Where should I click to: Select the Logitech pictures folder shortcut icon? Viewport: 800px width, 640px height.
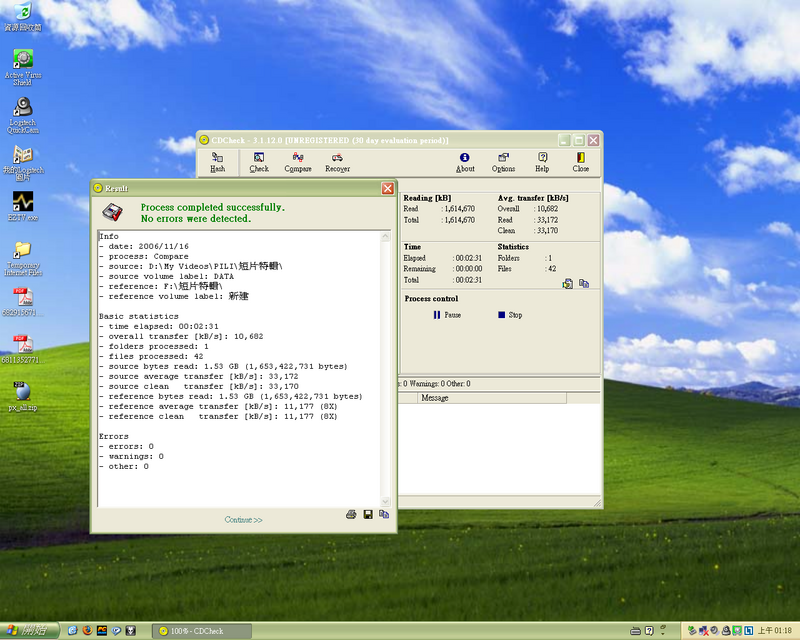pyautogui.click(x=23, y=163)
